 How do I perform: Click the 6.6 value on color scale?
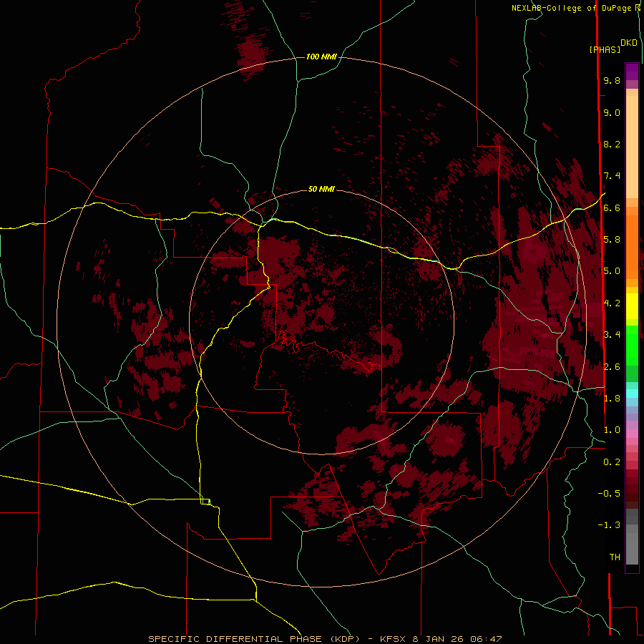[612, 208]
